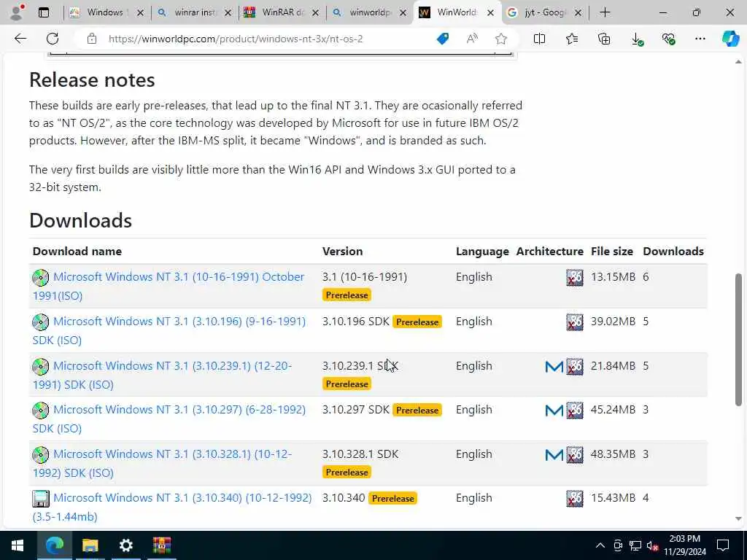Show the Downloads panel

pyautogui.click(x=637, y=39)
